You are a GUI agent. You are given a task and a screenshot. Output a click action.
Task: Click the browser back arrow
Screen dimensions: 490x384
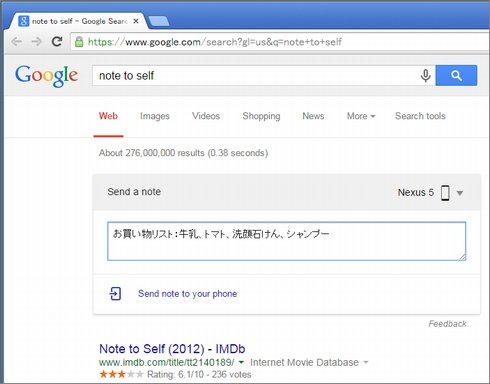point(16,42)
